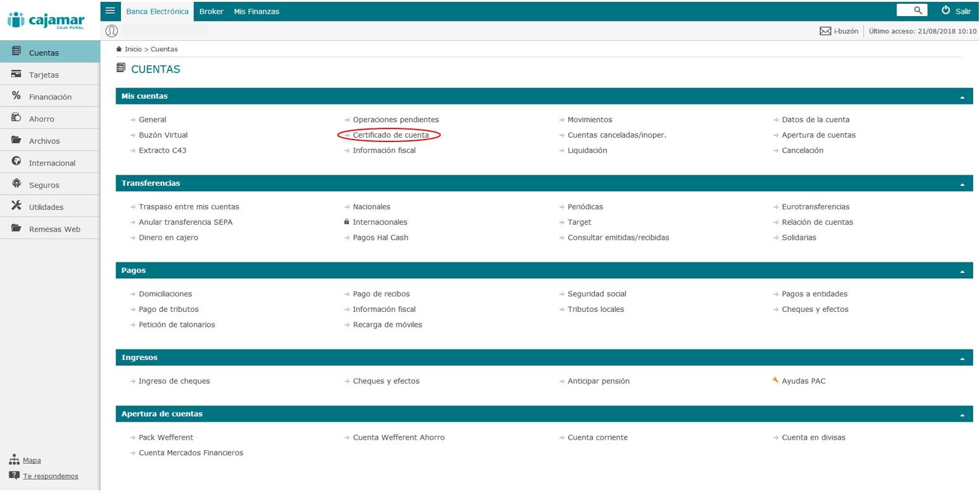Click the Mapa sitemap icon
Image resolution: width=980 pixels, height=494 pixels.
pos(14,459)
